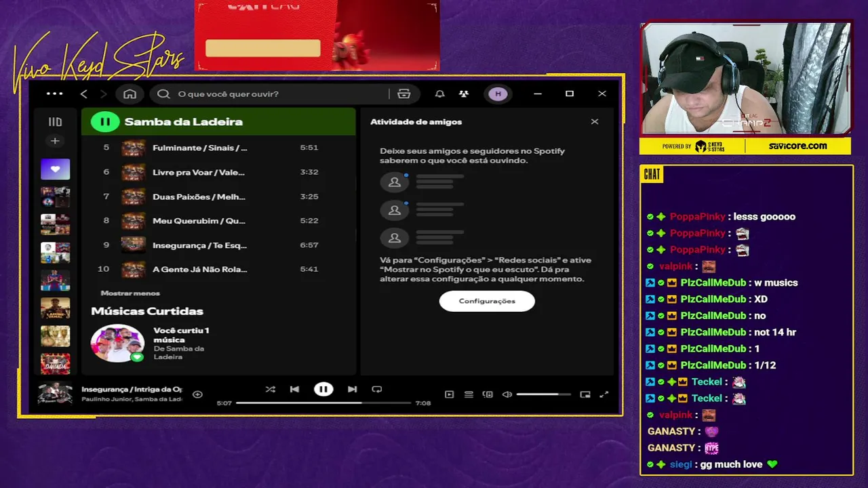Go forward in Spotify navigation
The image size is (868, 488).
coord(104,94)
